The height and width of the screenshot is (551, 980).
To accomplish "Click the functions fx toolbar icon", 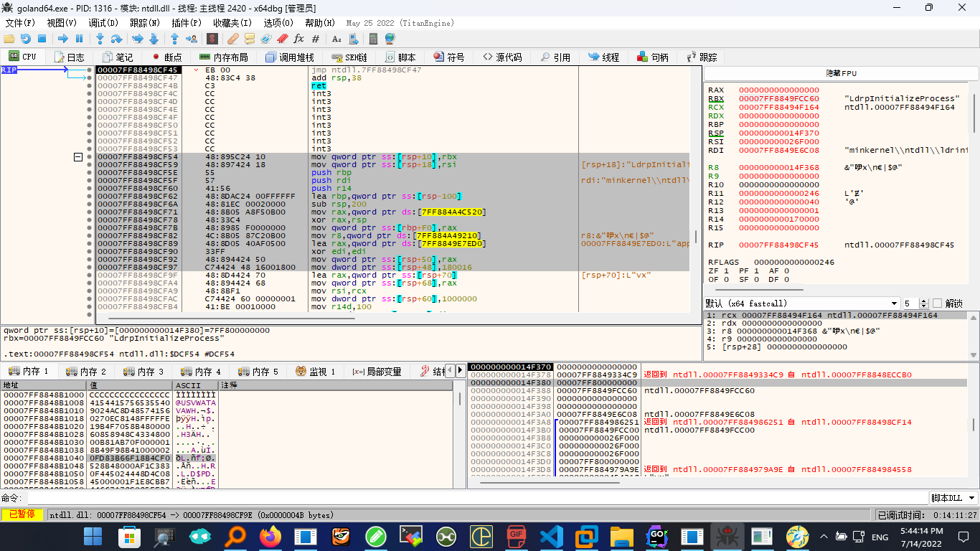I will coord(298,39).
